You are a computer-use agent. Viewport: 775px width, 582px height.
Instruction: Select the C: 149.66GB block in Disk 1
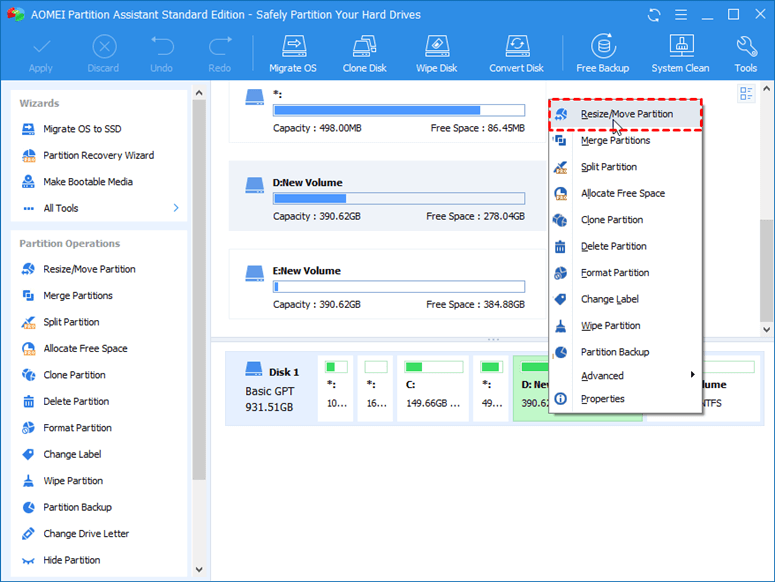pos(433,388)
